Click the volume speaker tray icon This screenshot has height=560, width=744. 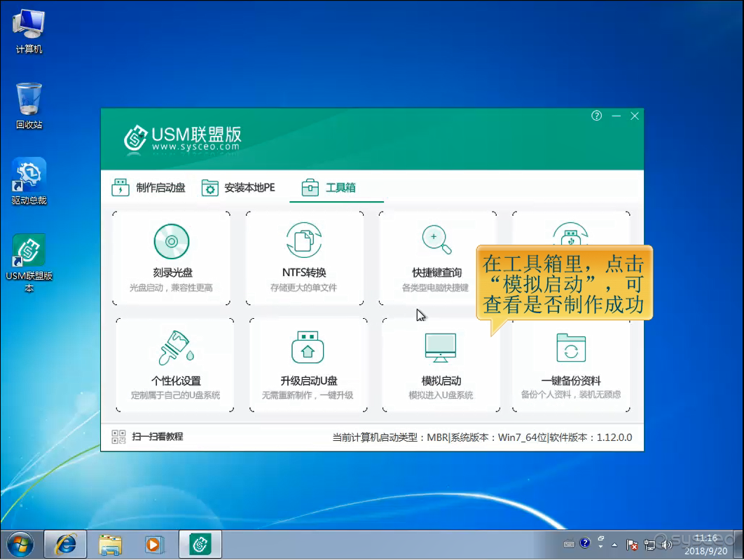[x=667, y=545]
